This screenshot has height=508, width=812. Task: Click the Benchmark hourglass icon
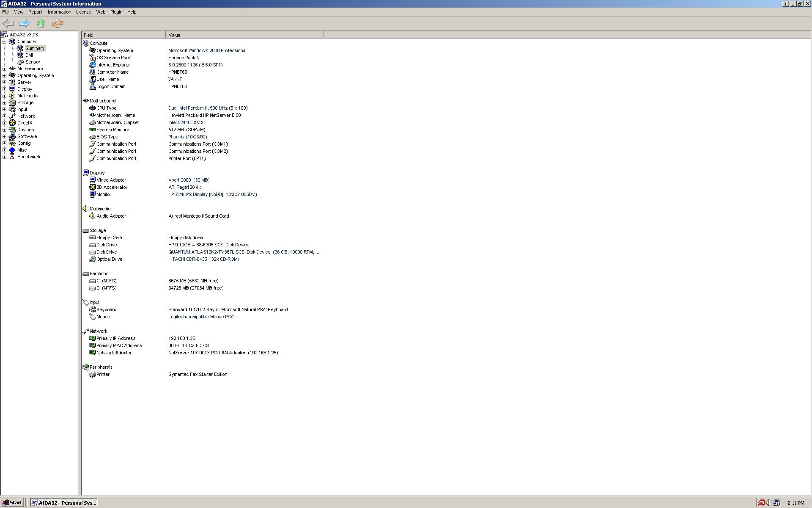click(12, 157)
